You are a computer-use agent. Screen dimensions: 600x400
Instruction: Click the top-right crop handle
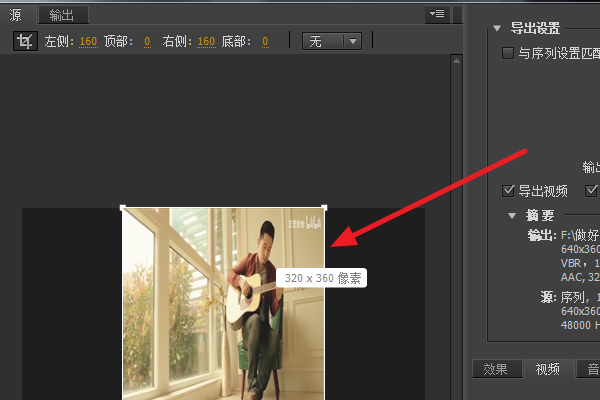click(x=324, y=207)
